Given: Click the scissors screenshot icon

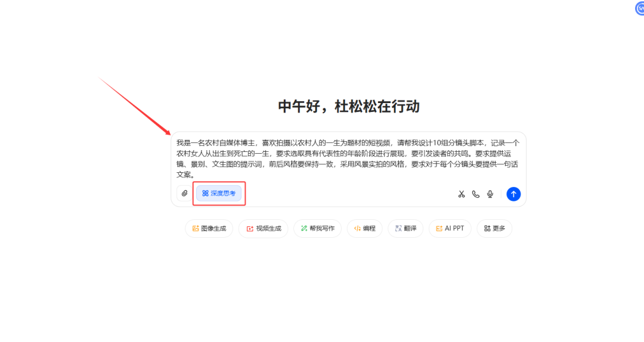Looking at the screenshot, I should pyautogui.click(x=462, y=194).
